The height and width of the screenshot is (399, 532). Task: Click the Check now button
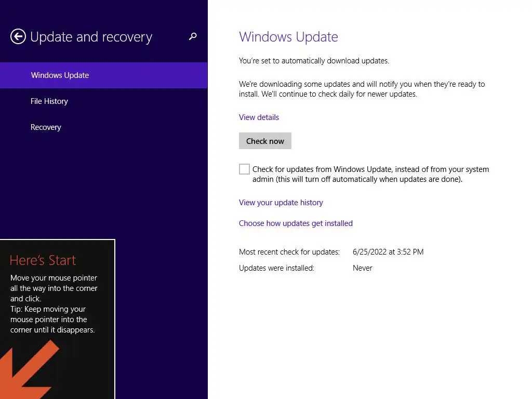(x=265, y=141)
